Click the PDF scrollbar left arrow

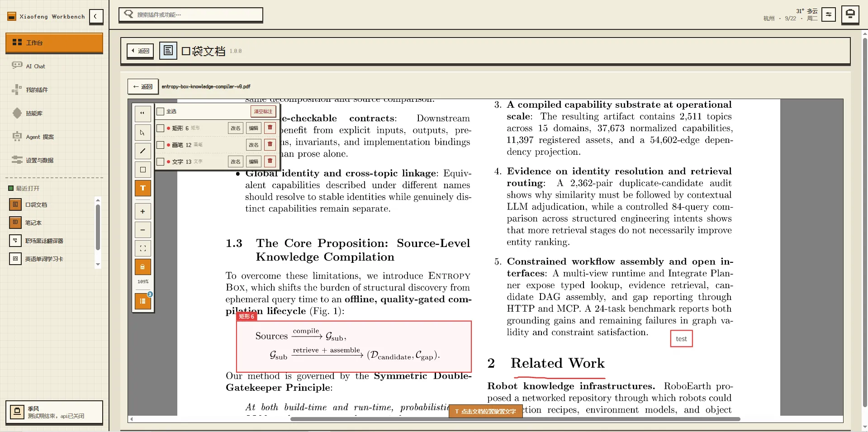131,419
